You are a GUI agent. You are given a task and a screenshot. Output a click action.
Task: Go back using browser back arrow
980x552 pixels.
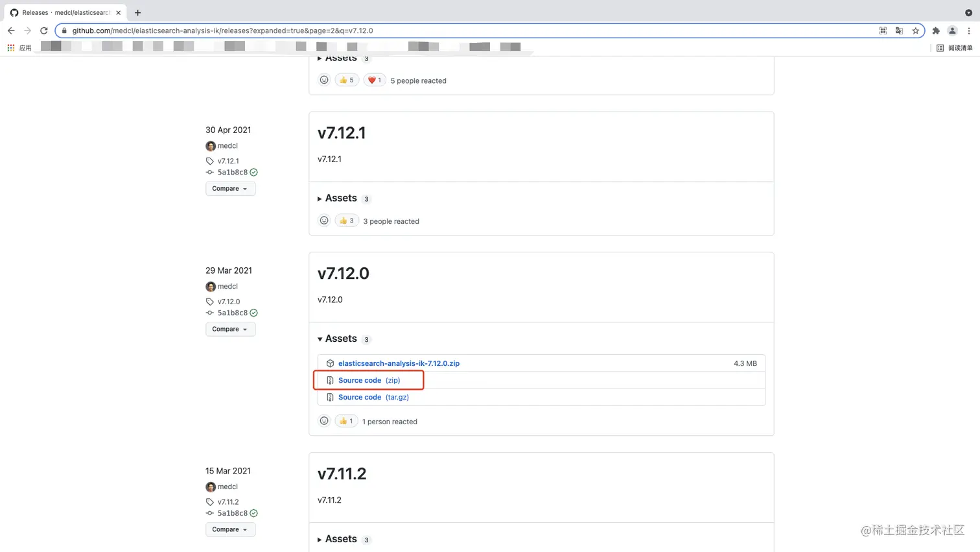click(11, 30)
